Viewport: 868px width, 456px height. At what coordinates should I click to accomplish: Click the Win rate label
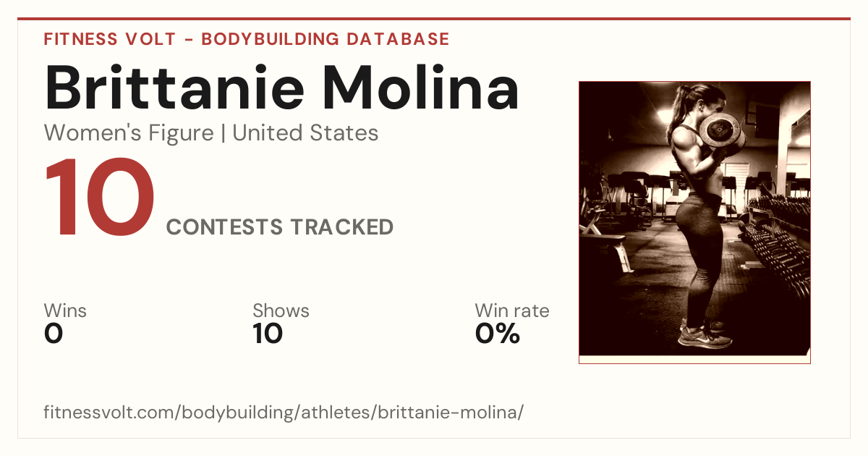click(512, 311)
